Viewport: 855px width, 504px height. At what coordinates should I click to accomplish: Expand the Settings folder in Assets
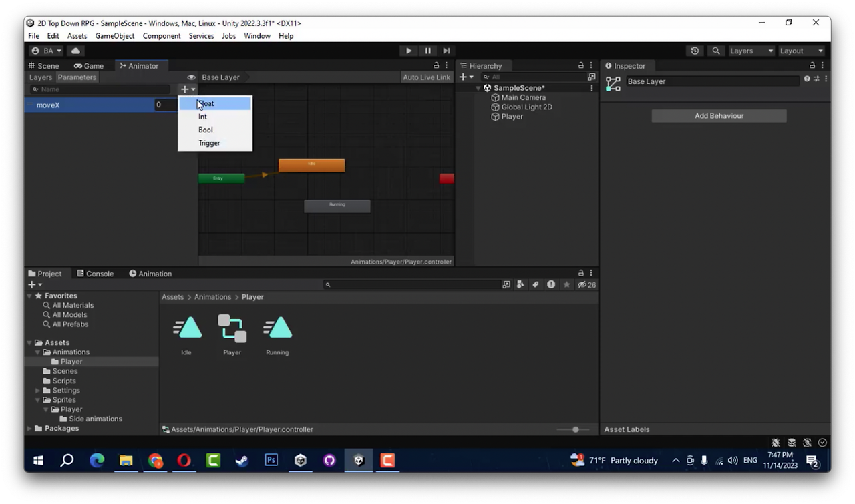pyautogui.click(x=38, y=391)
